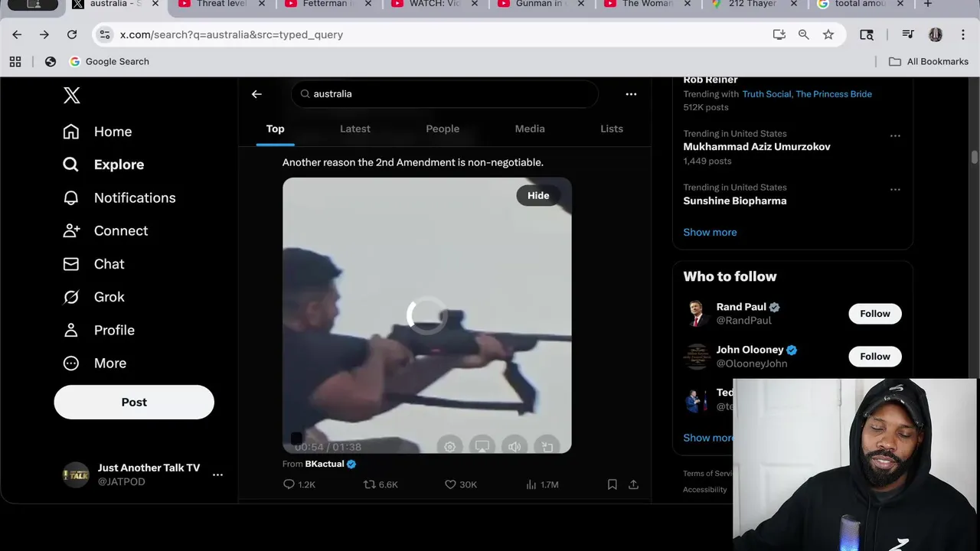980x551 pixels.
Task: Switch to the Lists tab
Action: (x=612, y=129)
